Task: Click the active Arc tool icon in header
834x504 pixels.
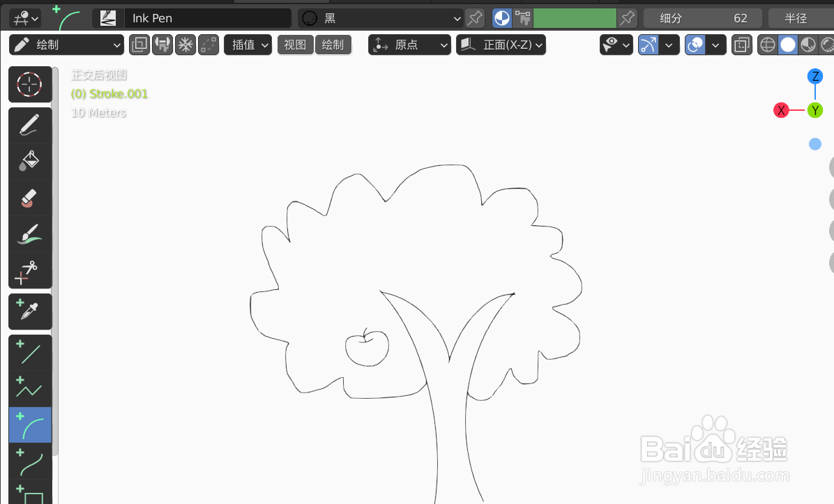Action: tap(66, 18)
